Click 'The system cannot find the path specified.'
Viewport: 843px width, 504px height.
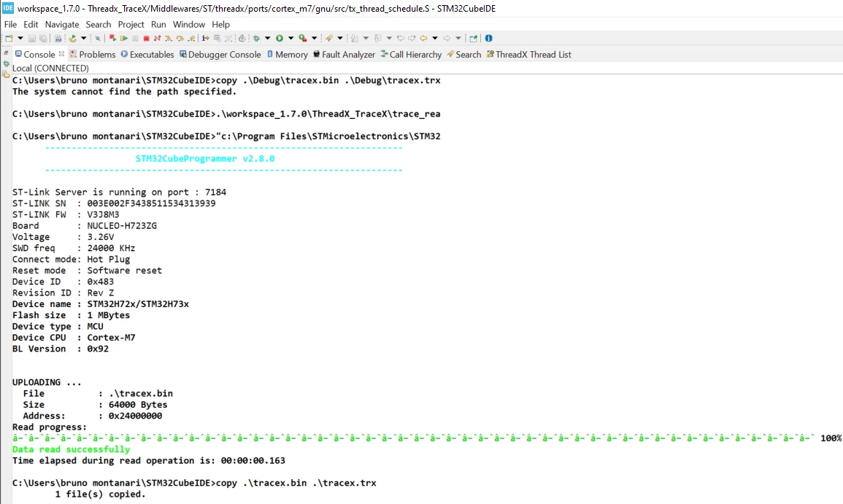click(124, 91)
